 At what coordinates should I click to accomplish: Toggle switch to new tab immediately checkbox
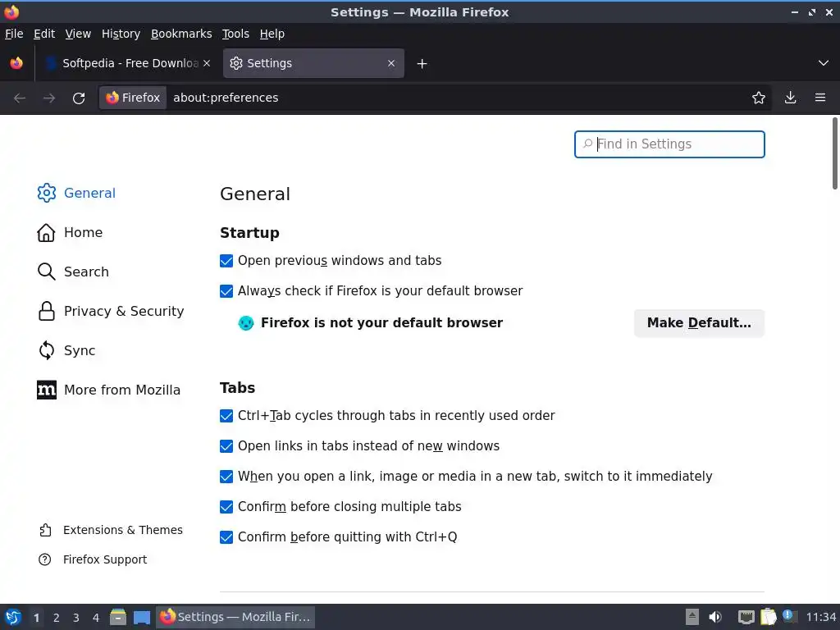coord(226,477)
